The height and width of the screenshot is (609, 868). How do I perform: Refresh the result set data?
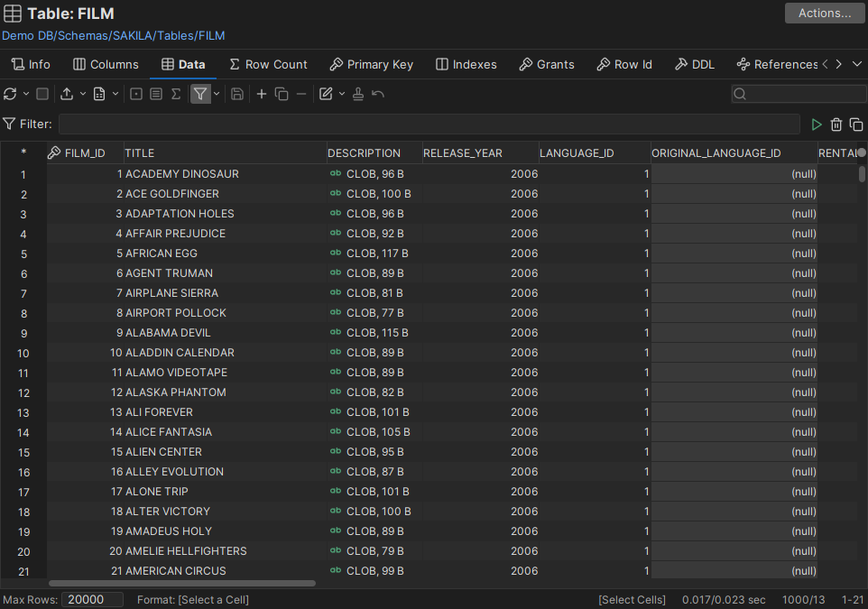11,93
